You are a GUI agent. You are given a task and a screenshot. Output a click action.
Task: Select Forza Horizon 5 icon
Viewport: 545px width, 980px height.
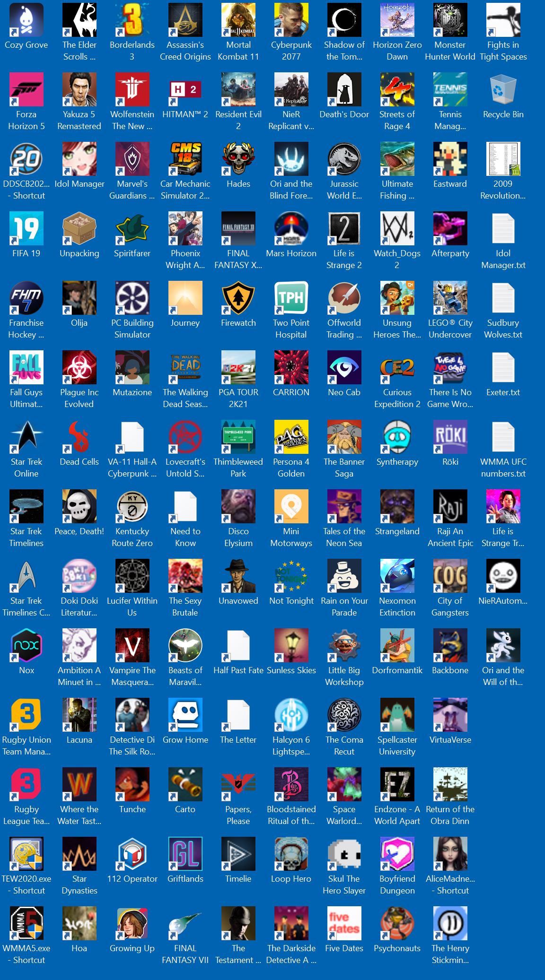[26, 89]
